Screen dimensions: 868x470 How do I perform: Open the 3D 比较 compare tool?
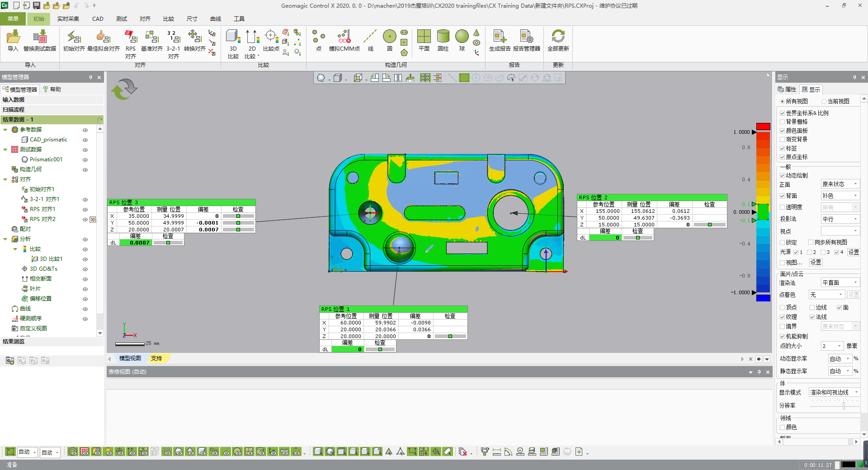click(x=233, y=37)
